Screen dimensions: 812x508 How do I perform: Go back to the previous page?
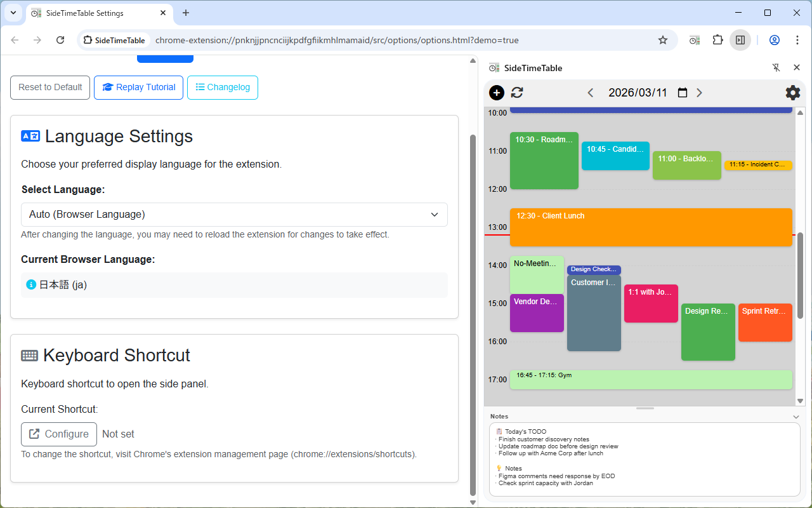coord(15,40)
